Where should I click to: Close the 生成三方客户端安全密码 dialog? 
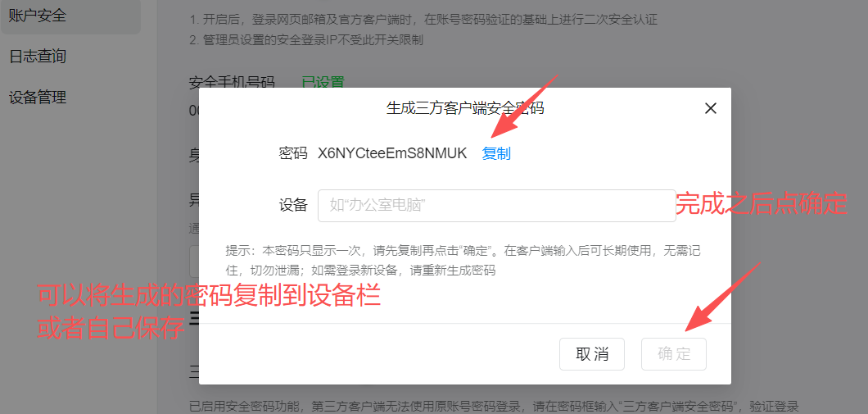[710, 109]
